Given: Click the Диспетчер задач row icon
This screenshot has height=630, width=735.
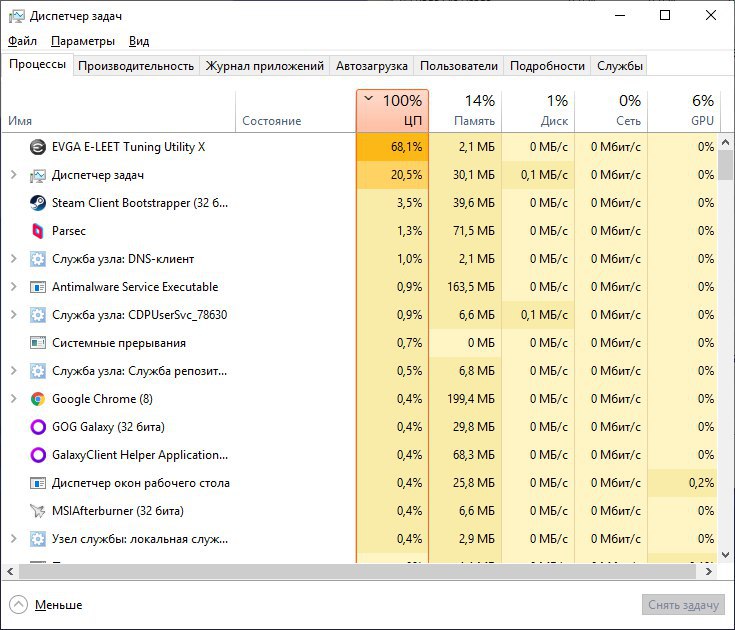Looking at the screenshot, I should 38,175.
